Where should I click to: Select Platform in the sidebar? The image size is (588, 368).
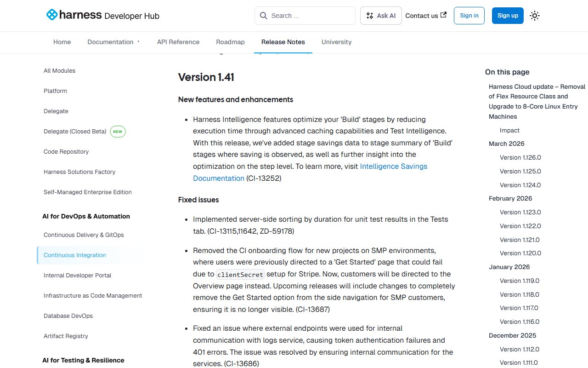click(55, 91)
